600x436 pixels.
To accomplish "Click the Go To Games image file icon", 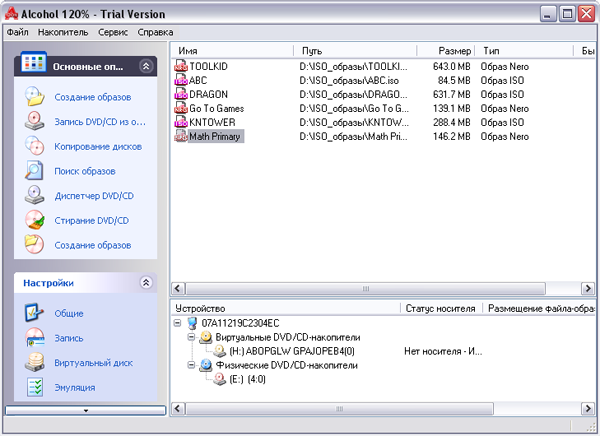I will pos(181,108).
